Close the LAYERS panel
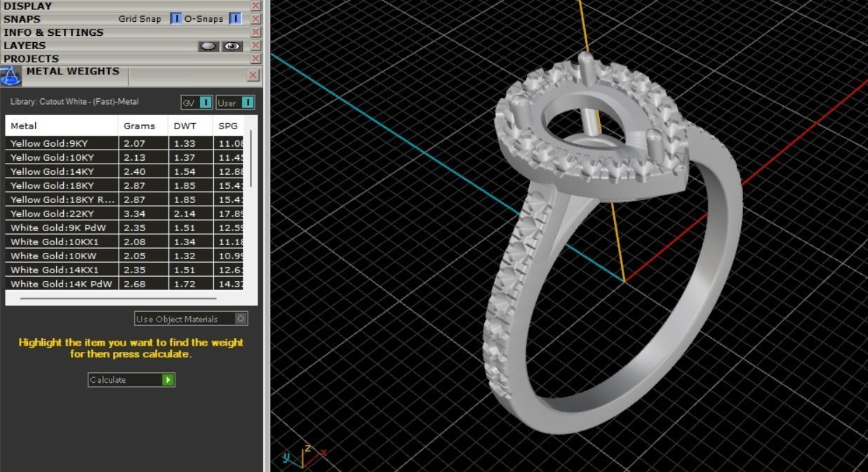 [x=256, y=46]
